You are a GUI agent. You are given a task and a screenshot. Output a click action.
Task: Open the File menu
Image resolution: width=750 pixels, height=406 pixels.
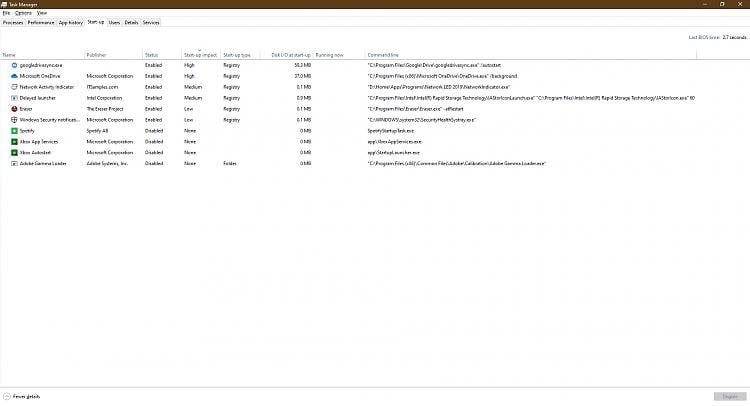pos(6,13)
